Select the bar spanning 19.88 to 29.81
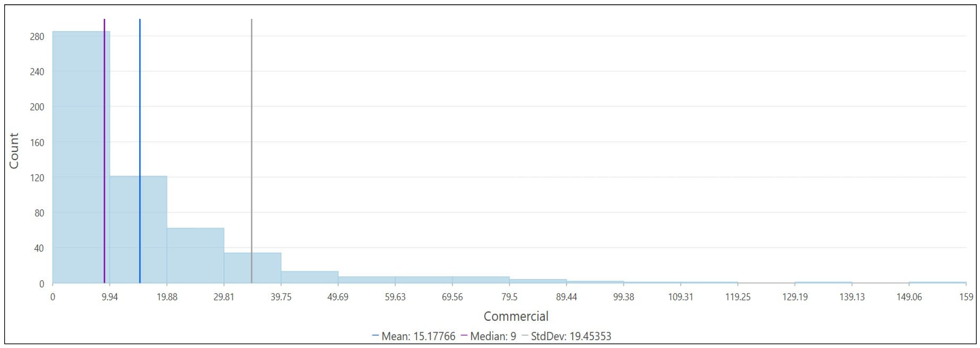 point(195,256)
